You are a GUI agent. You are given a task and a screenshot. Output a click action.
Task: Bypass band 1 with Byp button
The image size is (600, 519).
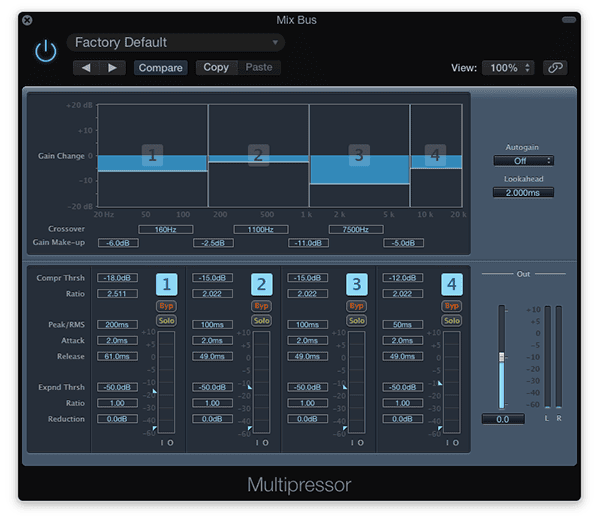pyautogui.click(x=166, y=306)
